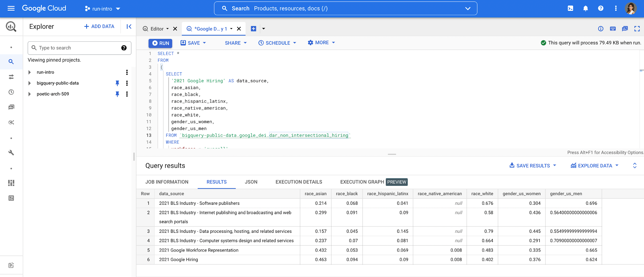Open the Administration wrench icon in sidebar
The width and height of the screenshot is (644, 277).
11,153
